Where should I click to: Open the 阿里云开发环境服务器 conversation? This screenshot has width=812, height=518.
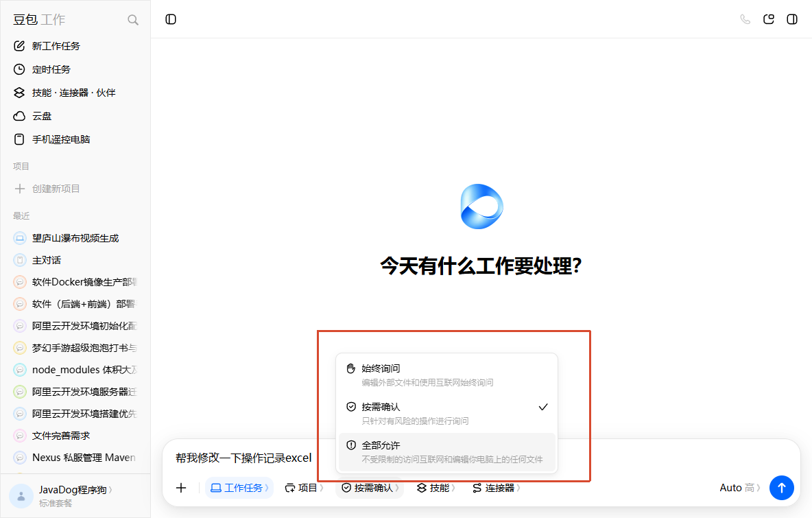75,392
